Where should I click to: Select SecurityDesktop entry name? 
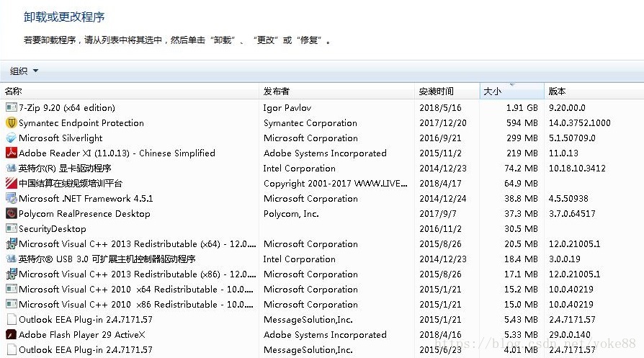coord(53,228)
